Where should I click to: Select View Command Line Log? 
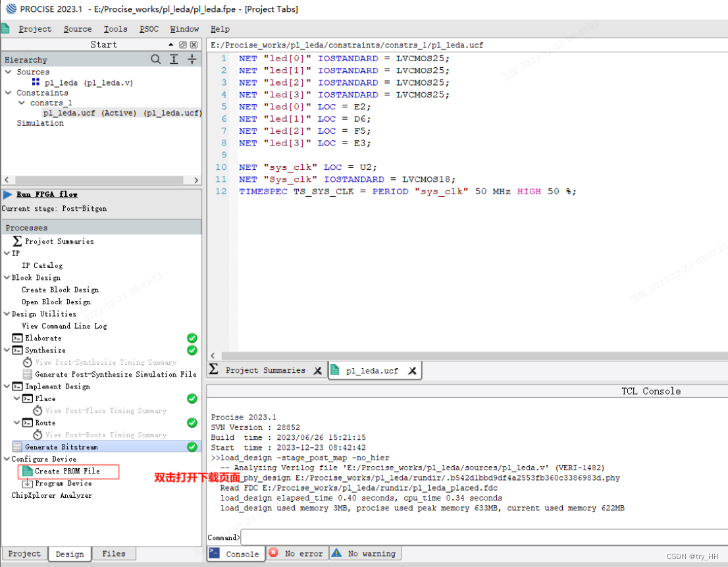(64, 325)
